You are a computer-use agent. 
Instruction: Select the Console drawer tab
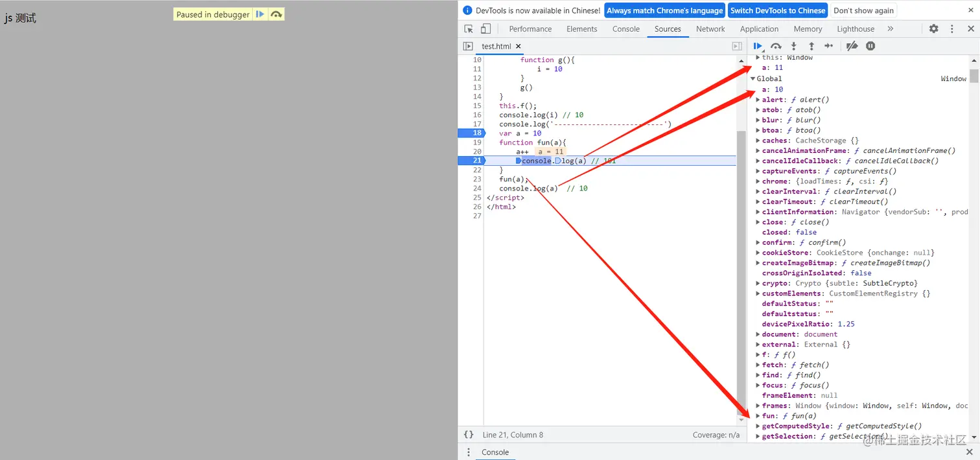(x=495, y=452)
